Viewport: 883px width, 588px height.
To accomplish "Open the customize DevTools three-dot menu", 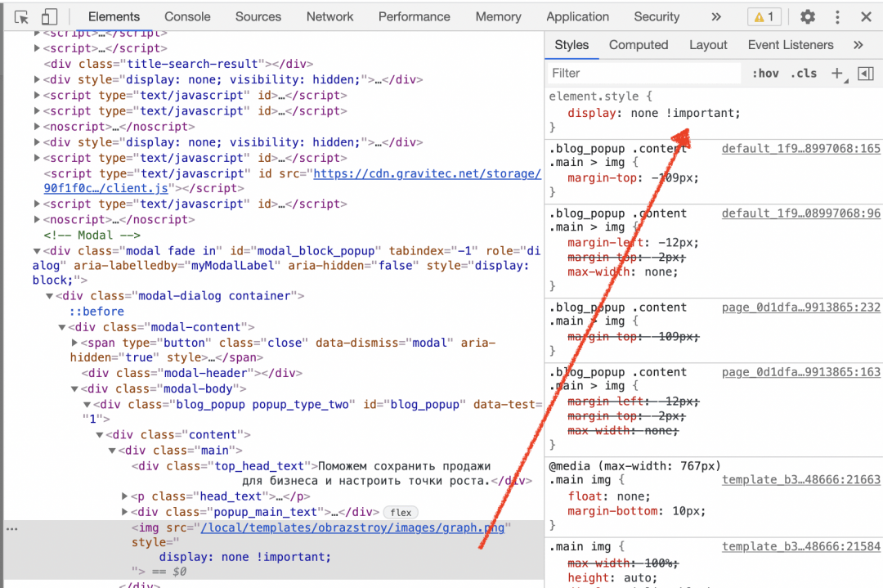I will click(836, 16).
